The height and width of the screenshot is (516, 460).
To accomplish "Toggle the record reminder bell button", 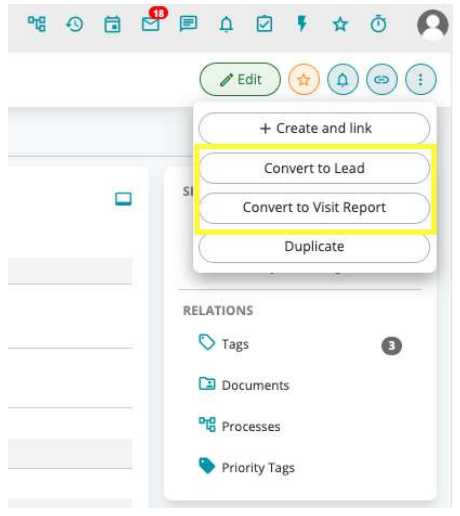I will (343, 80).
